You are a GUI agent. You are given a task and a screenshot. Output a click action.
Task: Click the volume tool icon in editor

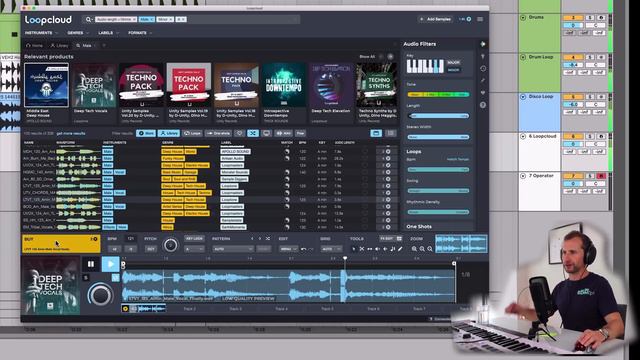[x=377, y=249]
